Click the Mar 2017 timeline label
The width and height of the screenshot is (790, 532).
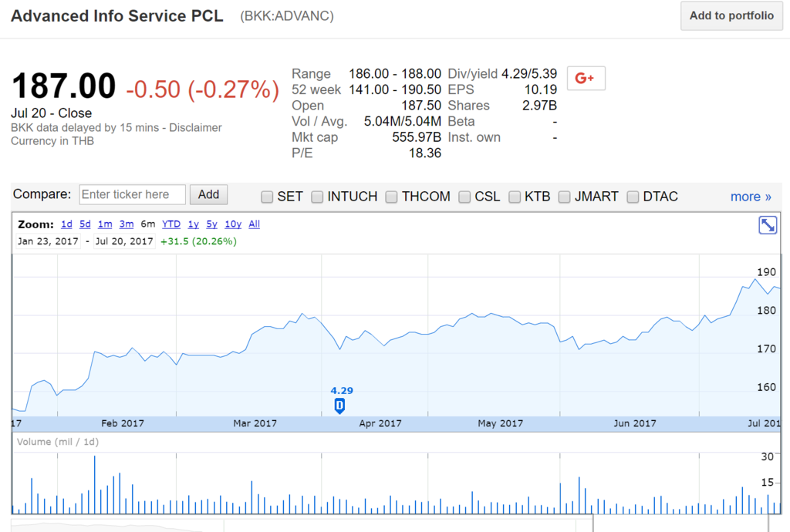[255, 423]
